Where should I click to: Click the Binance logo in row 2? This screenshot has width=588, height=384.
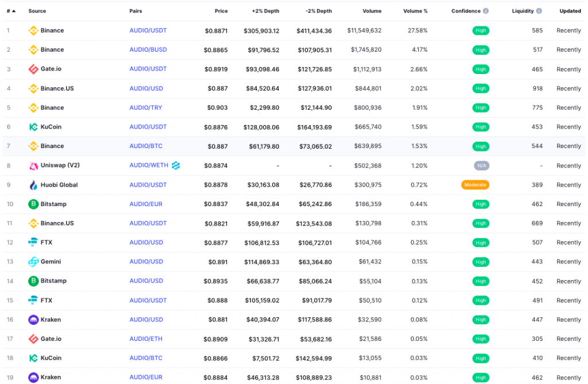(33, 49)
